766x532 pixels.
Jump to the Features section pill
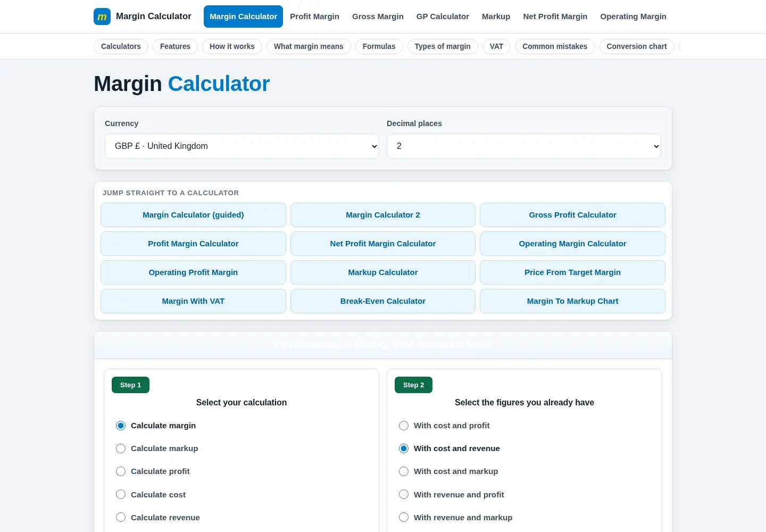[175, 46]
